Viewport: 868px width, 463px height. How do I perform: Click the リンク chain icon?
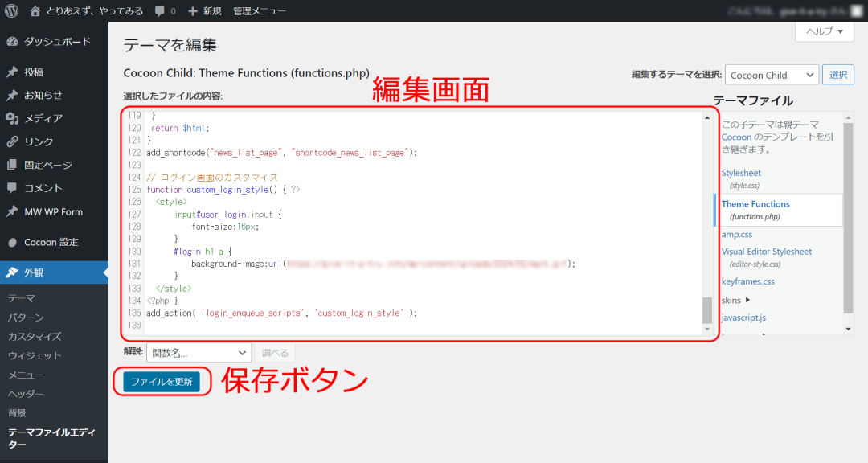pyautogui.click(x=12, y=141)
